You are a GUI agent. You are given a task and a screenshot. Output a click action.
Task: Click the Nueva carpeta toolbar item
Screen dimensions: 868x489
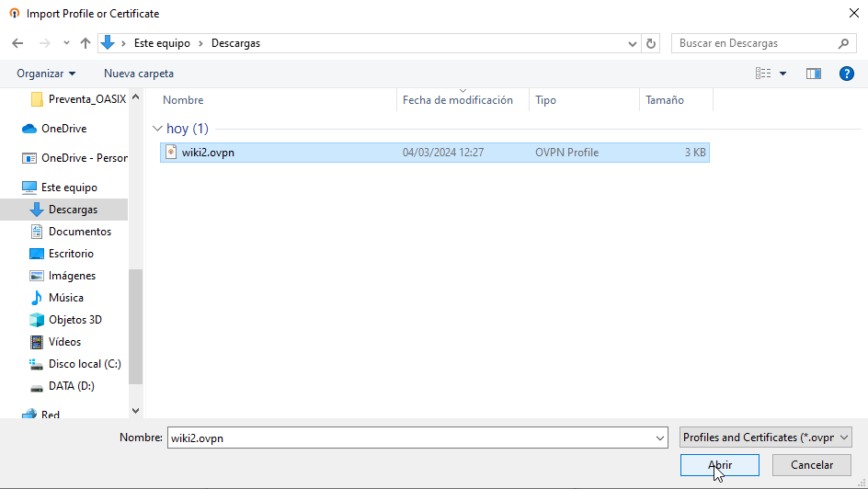click(x=138, y=74)
